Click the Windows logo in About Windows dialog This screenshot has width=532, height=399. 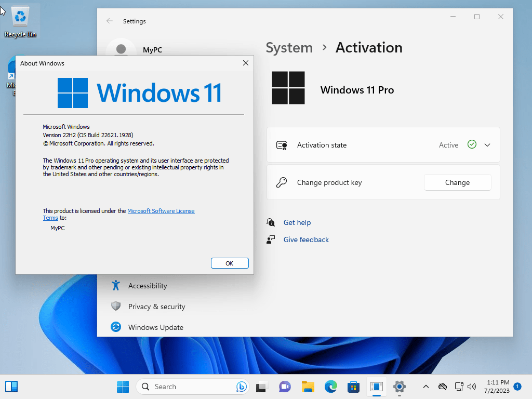(x=73, y=93)
